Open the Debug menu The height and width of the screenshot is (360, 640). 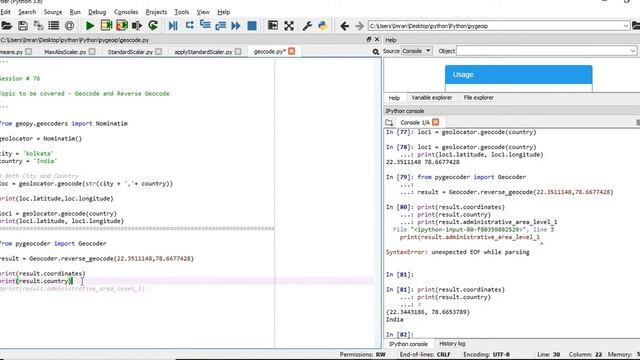coord(97,12)
